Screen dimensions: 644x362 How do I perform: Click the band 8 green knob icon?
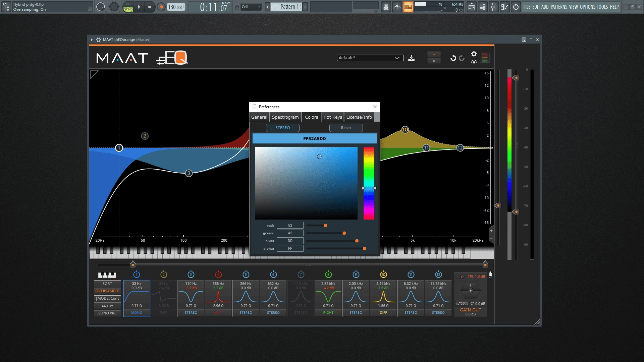pyautogui.click(x=328, y=275)
